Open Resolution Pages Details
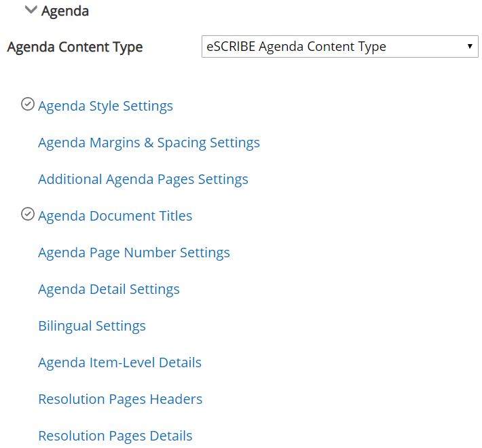The width and height of the screenshot is (482, 448). point(115,436)
